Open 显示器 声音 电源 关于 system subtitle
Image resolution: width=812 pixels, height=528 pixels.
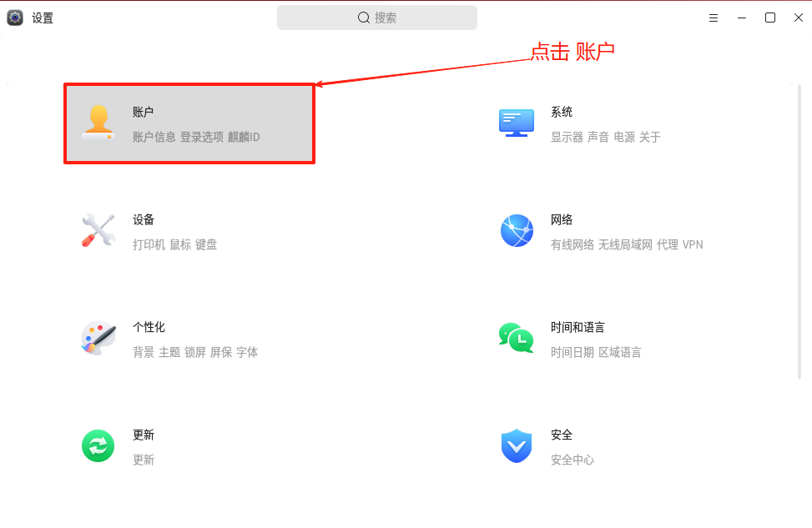pyautogui.click(x=605, y=137)
